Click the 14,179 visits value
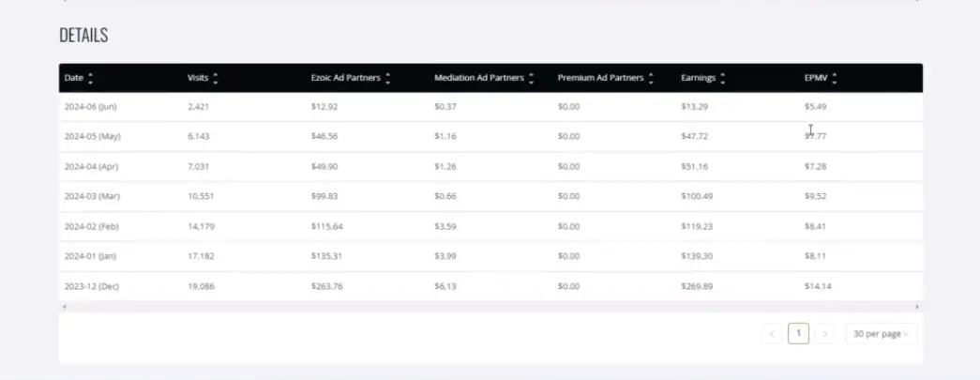980x380 pixels. [x=201, y=226]
